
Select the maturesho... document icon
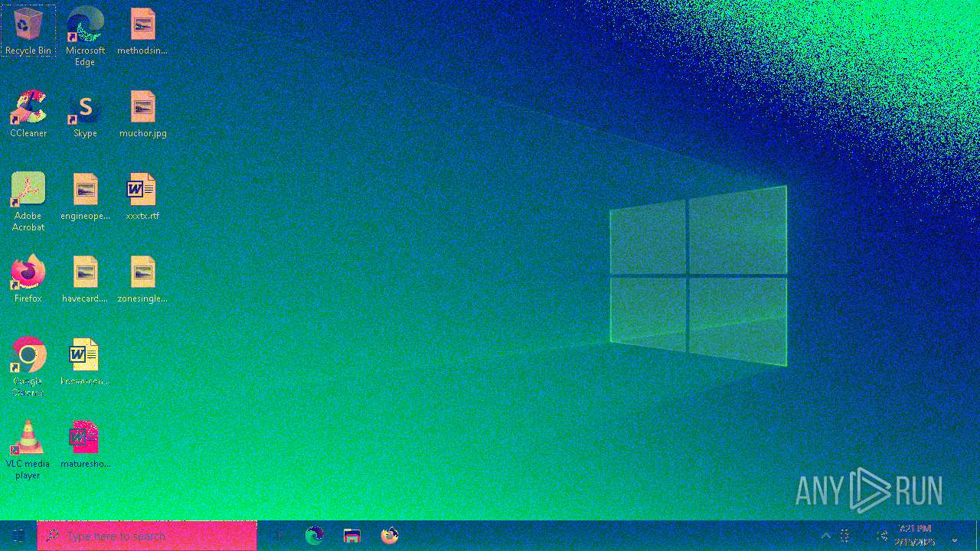85,444
